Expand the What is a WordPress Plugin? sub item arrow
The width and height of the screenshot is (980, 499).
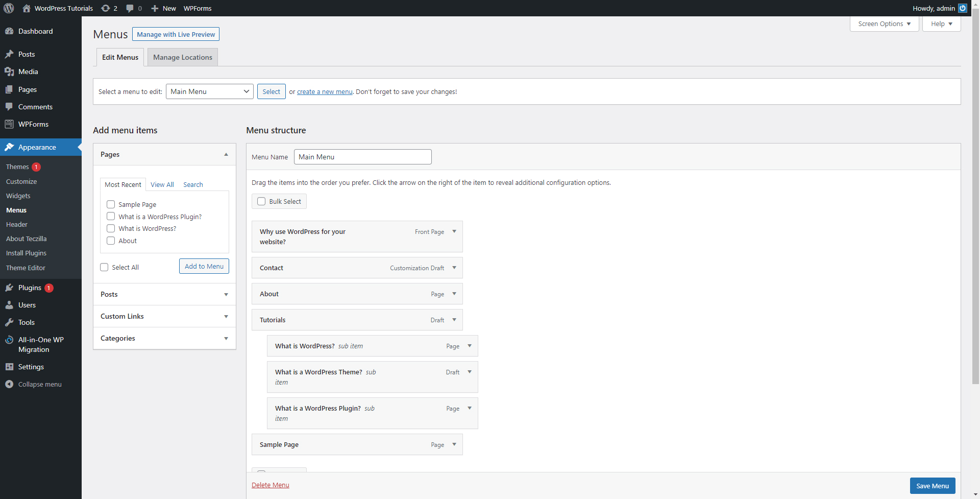coord(470,408)
